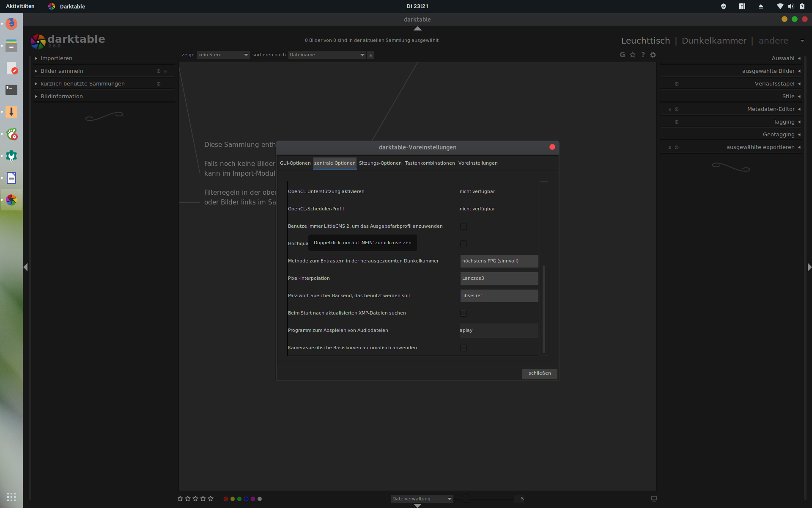Enable automatic camera-specific base curves checkbox
This screenshot has height=508, width=812.
click(464, 348)
